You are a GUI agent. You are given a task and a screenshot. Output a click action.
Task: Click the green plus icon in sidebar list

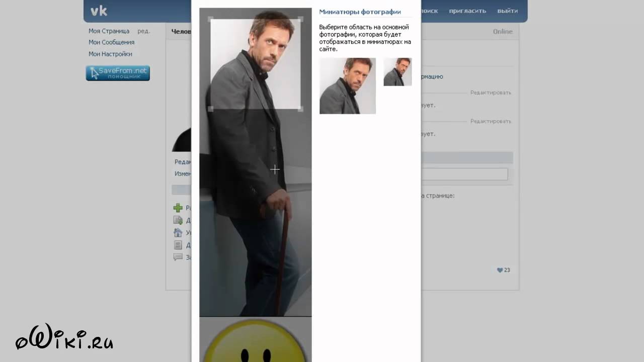click(x=178, y=208)
